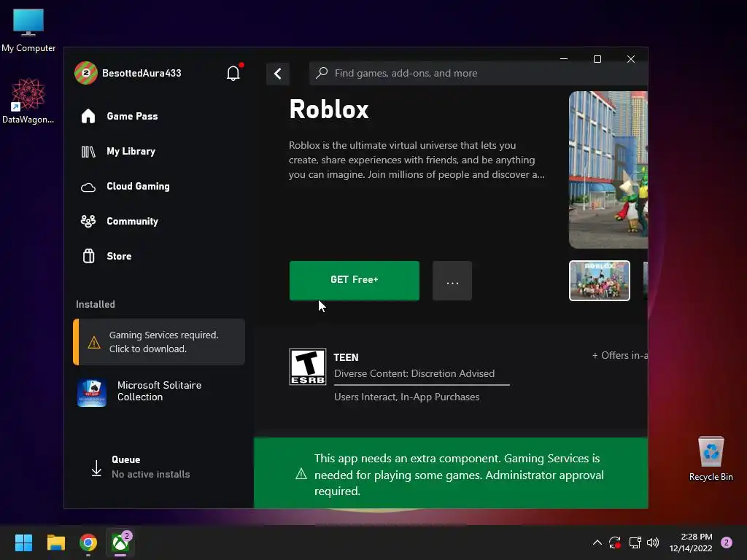Open Microsoft Solitaire Collection from Installed
This screenshot has width=747, height=560.
[159, 392]
